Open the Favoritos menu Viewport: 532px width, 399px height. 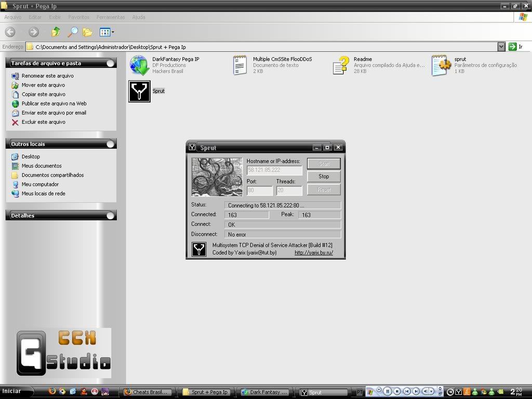(x=79, y=17)
